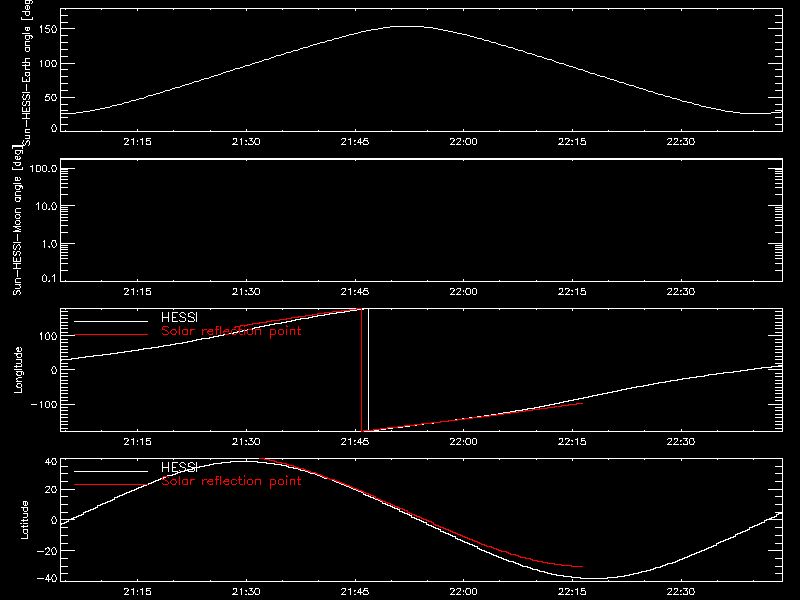800x600 pixels.
Task: Click Solar reflection point legend in Latitude plot
Action: (x=231, y=481)
